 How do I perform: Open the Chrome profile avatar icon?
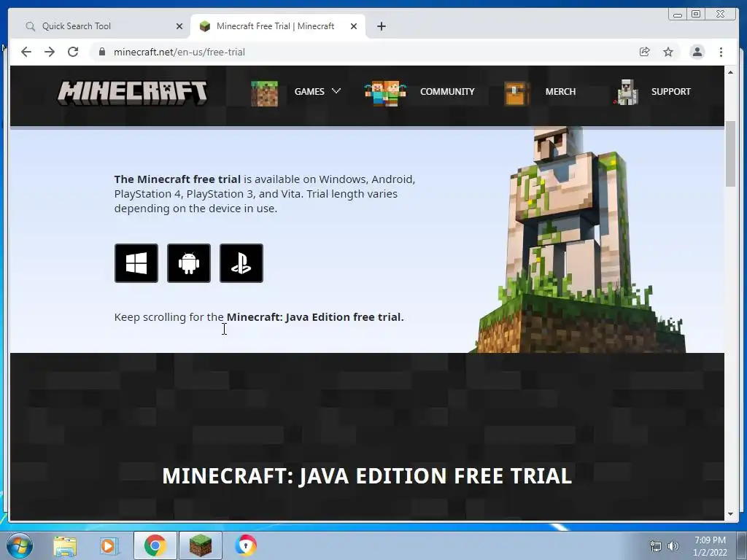[x=697, y=52]
